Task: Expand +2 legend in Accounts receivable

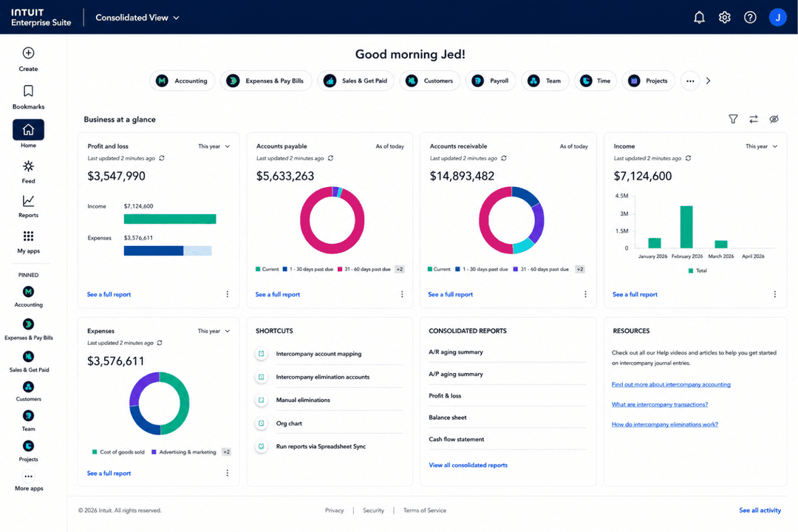Action: tap(580, 269)
